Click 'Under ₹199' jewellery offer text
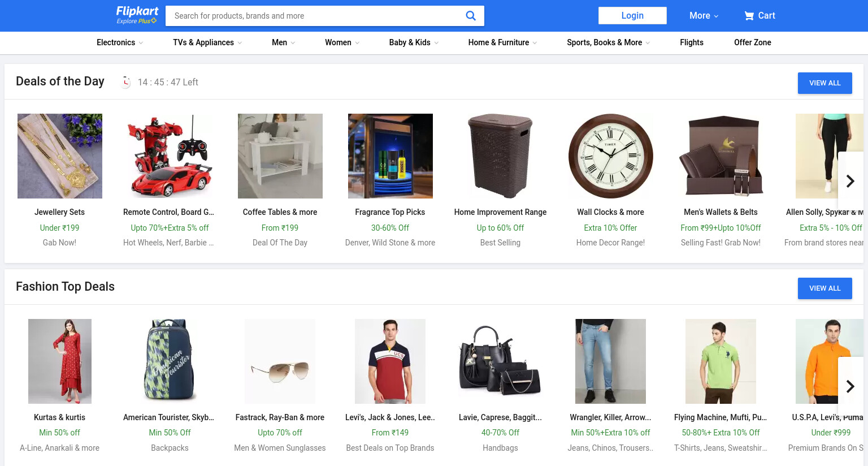The height and width of the screenshot is (466, 868). point(60,228)
